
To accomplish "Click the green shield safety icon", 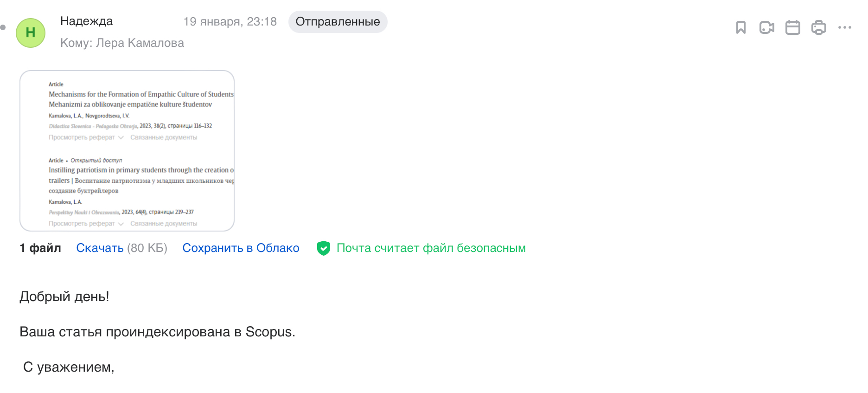I will (323, 248).
